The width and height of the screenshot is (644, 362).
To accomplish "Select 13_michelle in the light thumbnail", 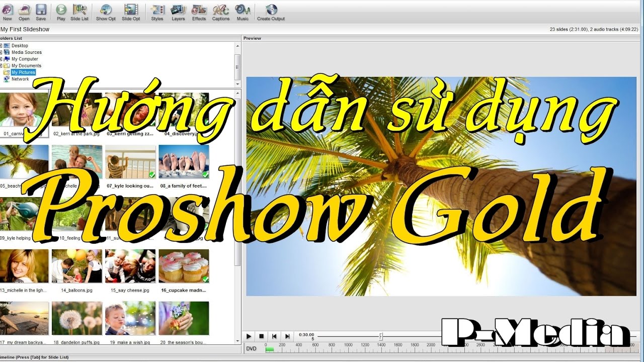I will 24,266.
